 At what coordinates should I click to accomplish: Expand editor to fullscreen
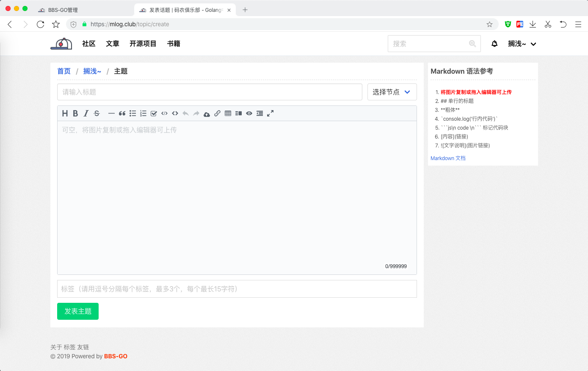click(270, 113)
